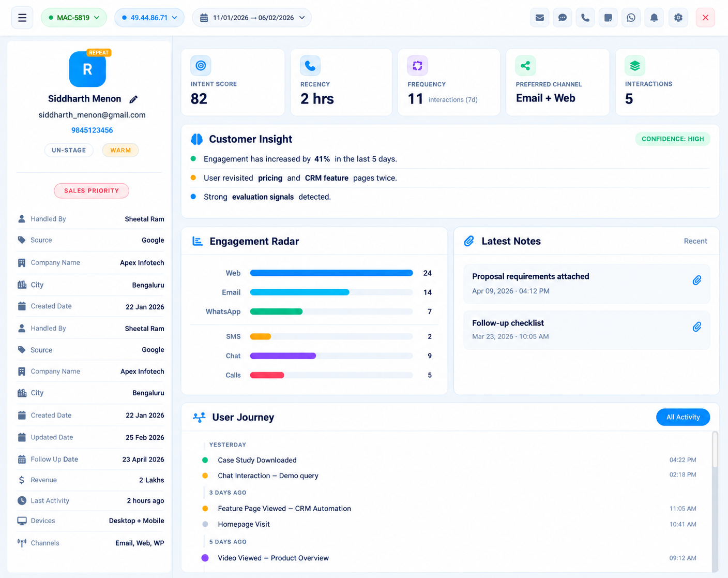Screen dimensions: 728x578
Task: Open the sticky note icon in top bar
Action: coord(608,18)
